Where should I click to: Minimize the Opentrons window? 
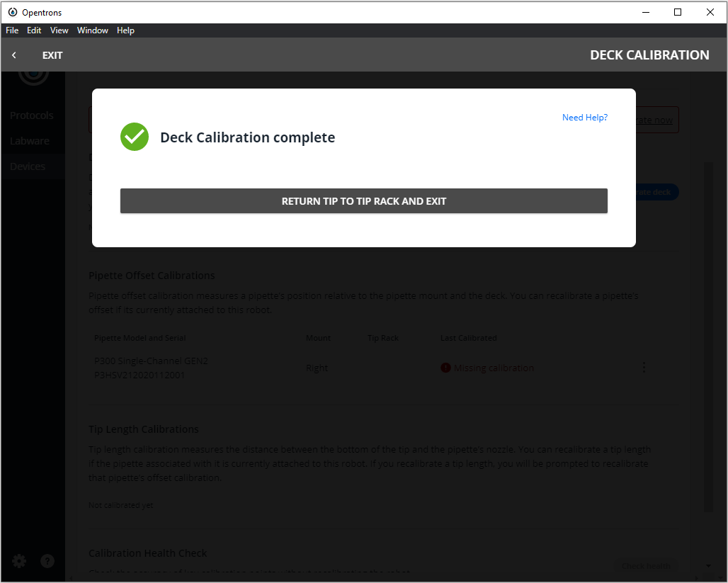tap(645, 12)
